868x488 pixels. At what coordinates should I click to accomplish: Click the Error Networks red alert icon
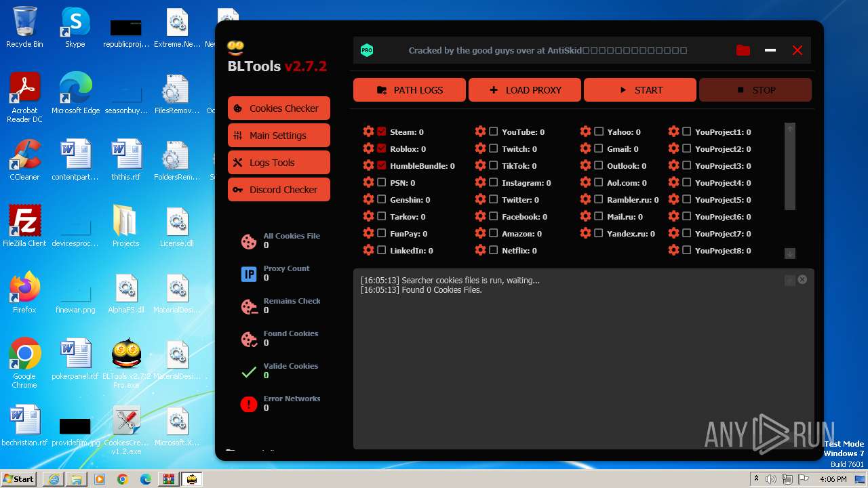249,404
